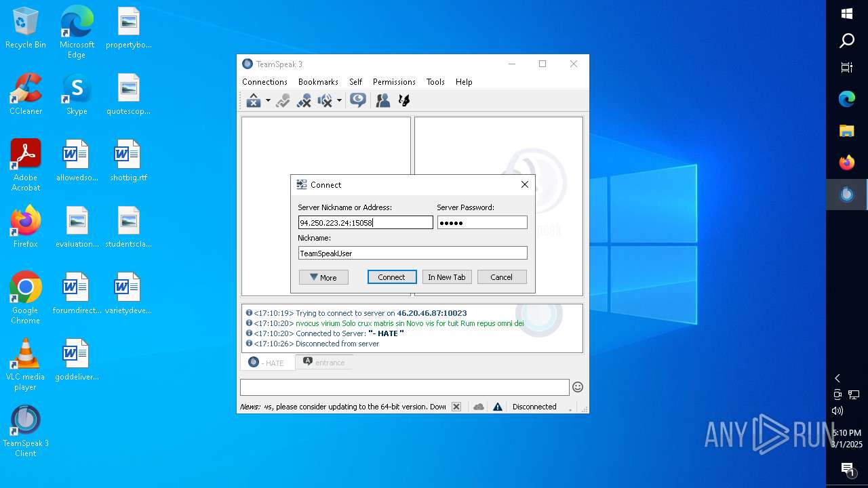Open the Windows Start button

tap(847, 14)
